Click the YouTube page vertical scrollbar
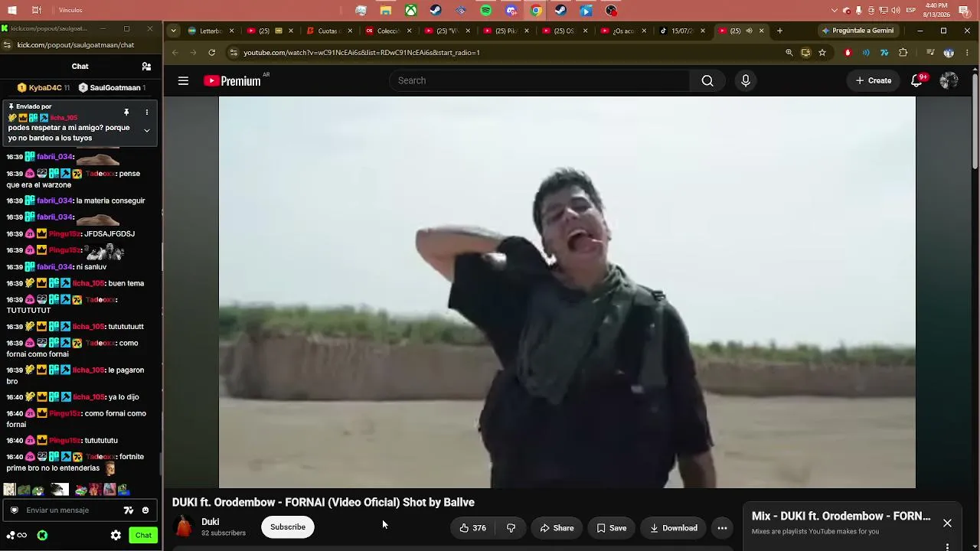The height and width of the screenshot is (551, 980). coord(975,121)
